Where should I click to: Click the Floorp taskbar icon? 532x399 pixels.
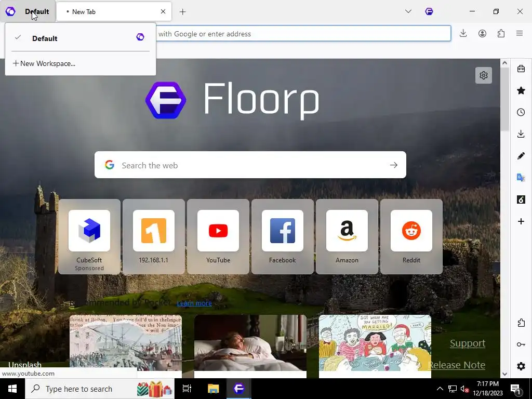pos(239,389)
